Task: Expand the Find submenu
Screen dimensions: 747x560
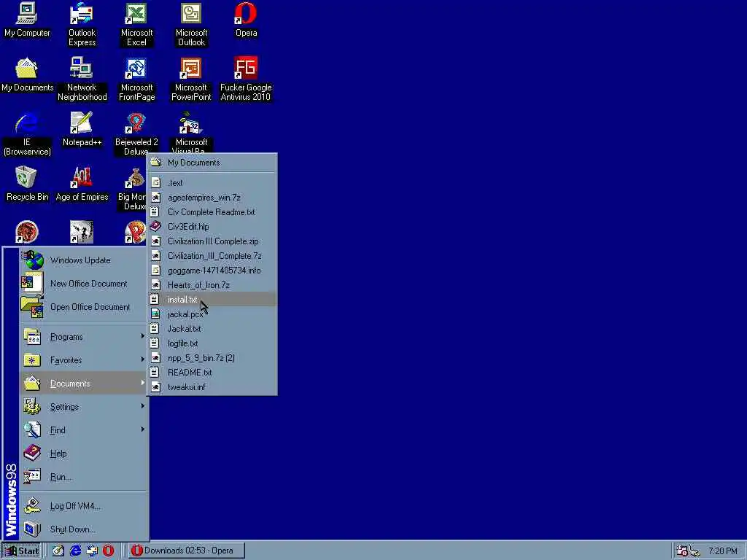Action: pos(83,430)
